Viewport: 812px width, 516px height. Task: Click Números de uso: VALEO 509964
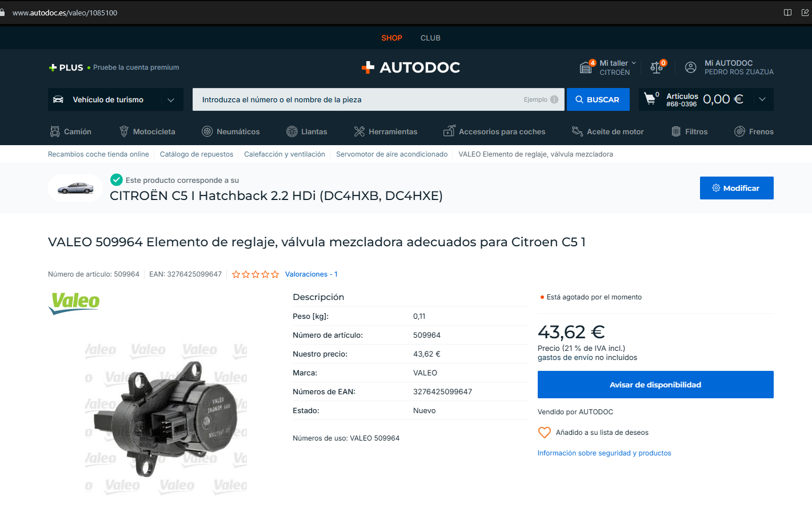(x=346, y=438)
